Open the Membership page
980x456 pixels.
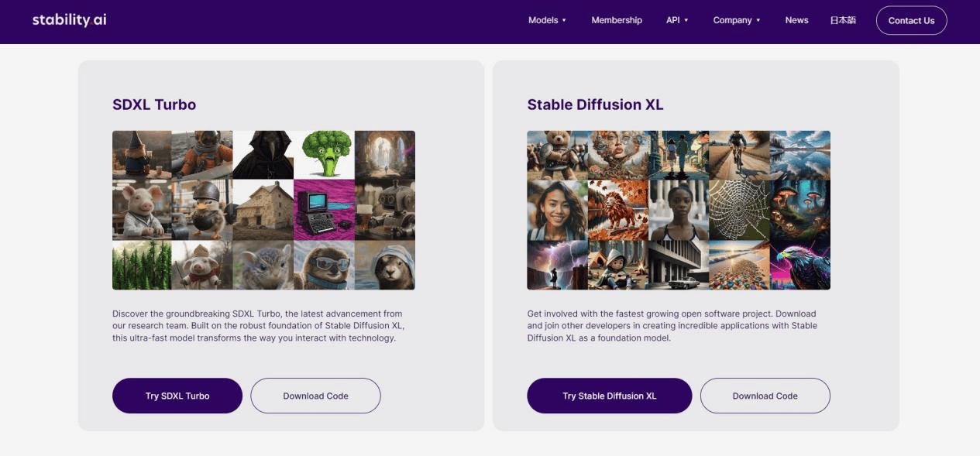point(617,20)
